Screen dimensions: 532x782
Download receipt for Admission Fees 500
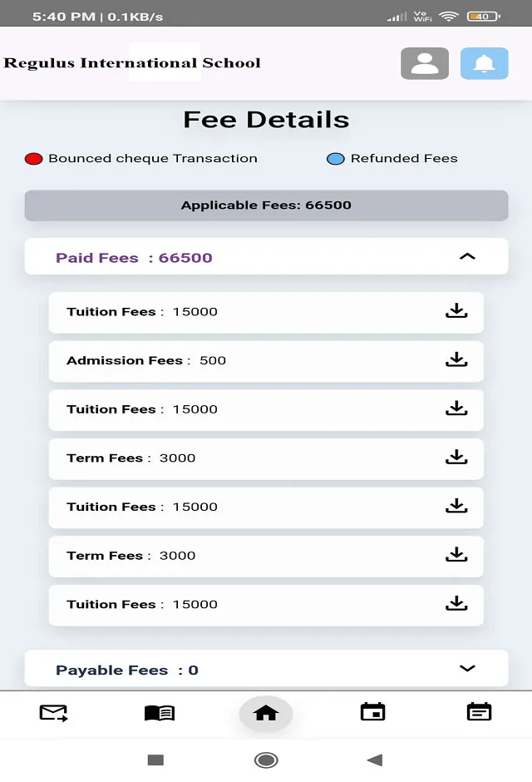[x=456, y=360]
